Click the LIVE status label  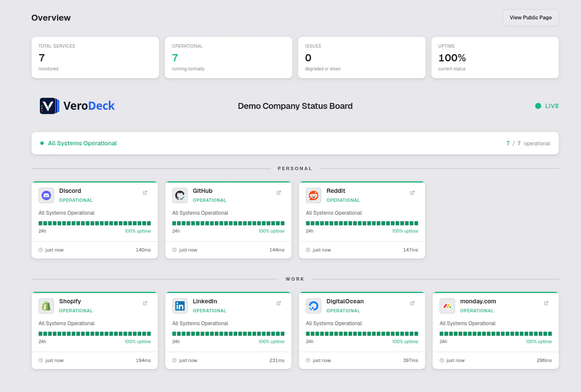click(552, 106)
